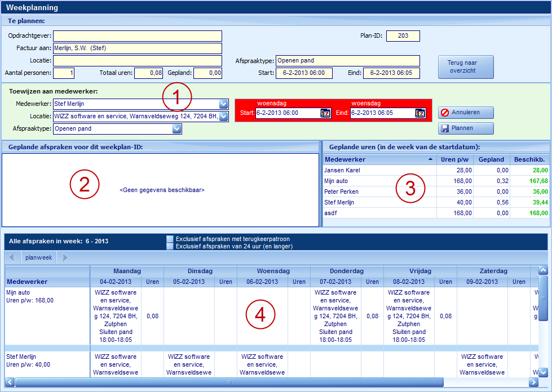
Task: Expand the Locatie dropdown under Toewijzen
Action: pos(223,117)
